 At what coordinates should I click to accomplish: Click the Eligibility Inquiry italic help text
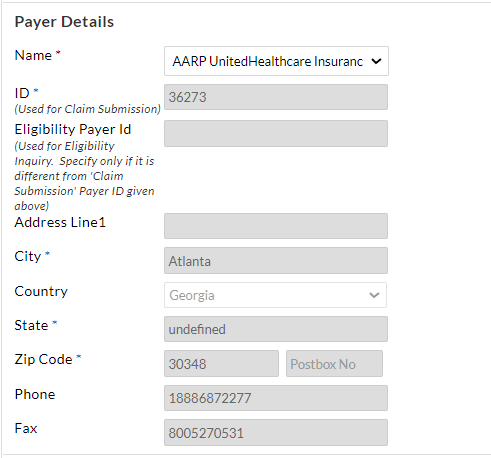coord(84,176)
